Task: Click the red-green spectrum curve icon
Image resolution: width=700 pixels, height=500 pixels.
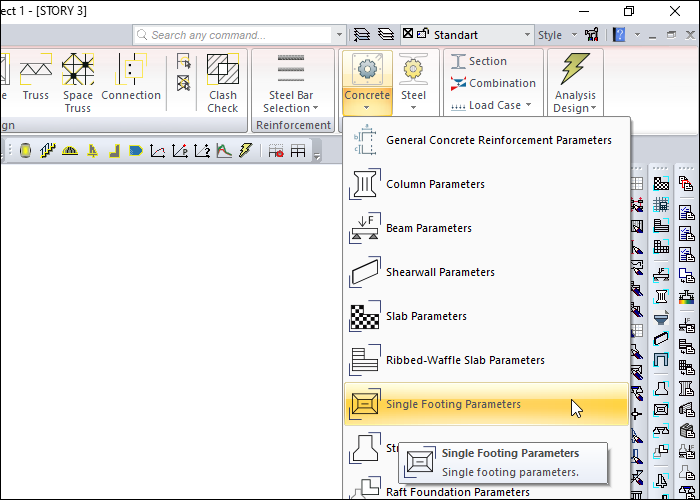Action: pyautogui.click(x=224, y=151)
